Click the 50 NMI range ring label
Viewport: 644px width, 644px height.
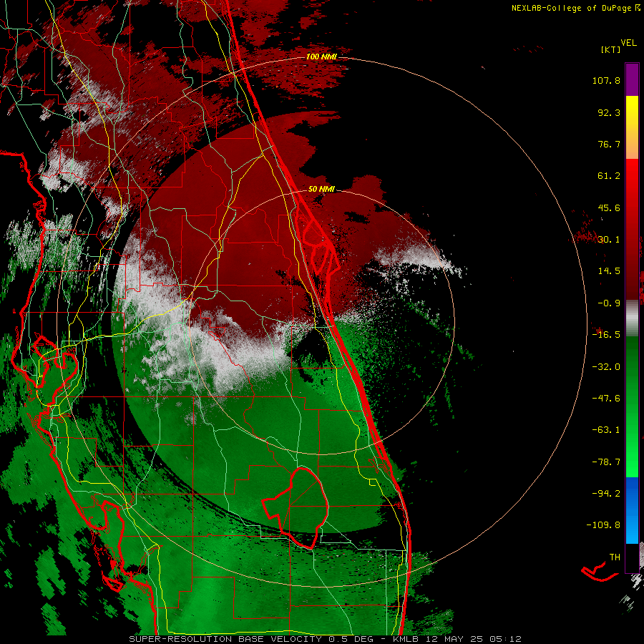321,189
